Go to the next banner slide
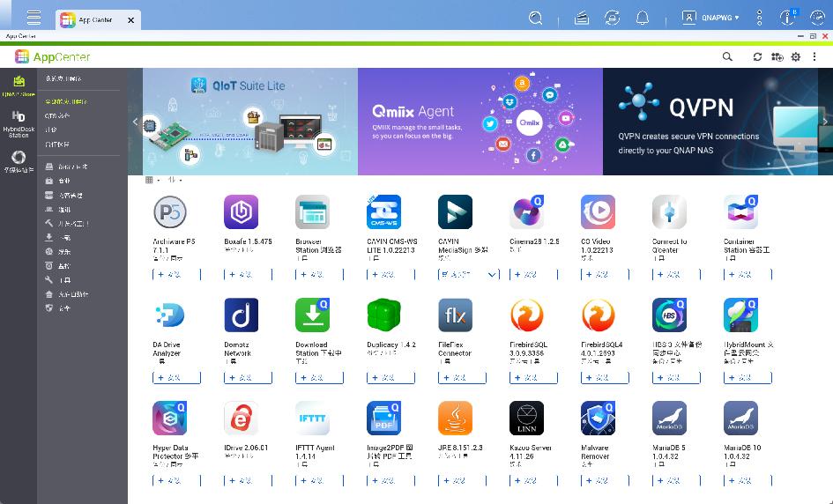The width and height of the screenshot is (833, 504). pyautogui.click(x=825, y=122)
